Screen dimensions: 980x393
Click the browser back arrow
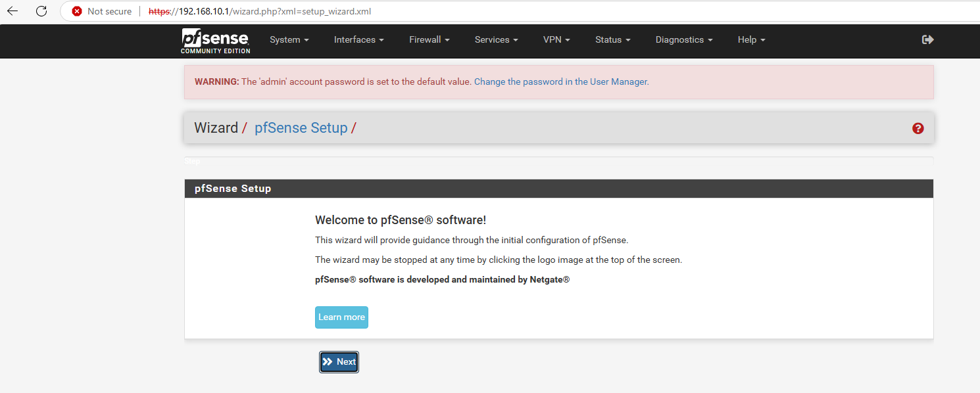click(x=12, y=11)
